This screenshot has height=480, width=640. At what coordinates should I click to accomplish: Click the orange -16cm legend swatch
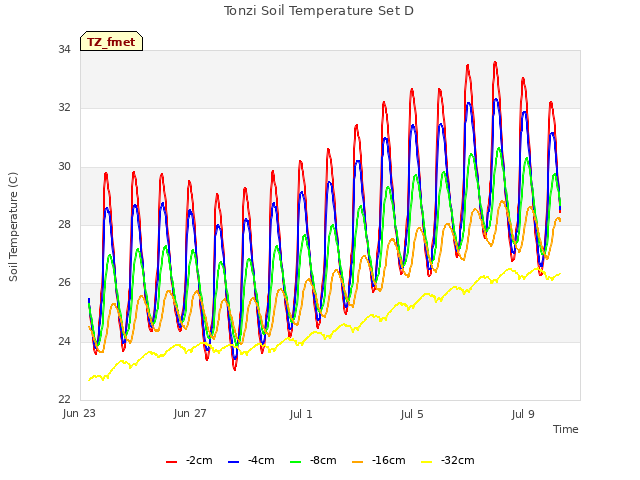pos(358,461)
